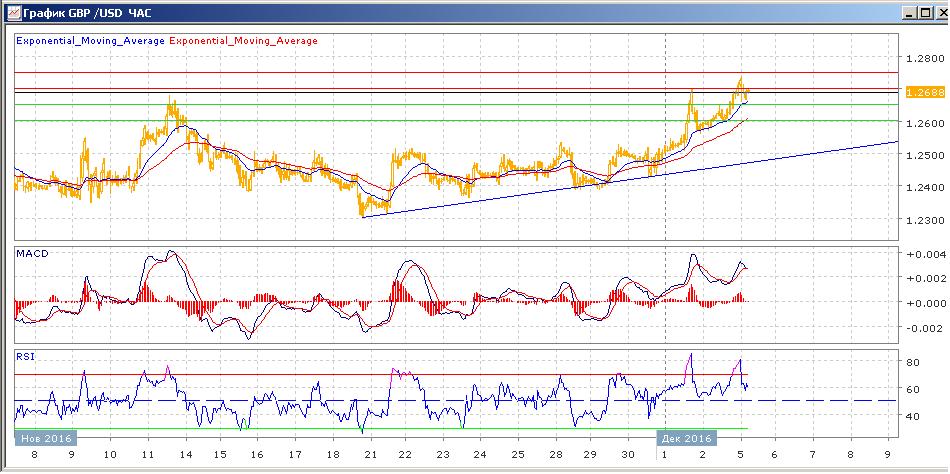The image size is (950, 474).
Task: Click date 14 on the time axis
Action: pyautogui.click(x=183, y=454)
